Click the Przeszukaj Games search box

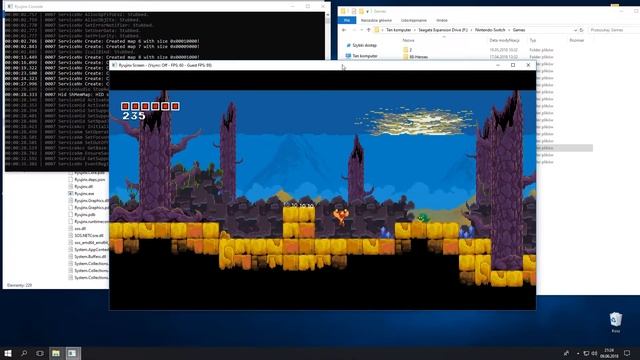click(x=613, y=30)
